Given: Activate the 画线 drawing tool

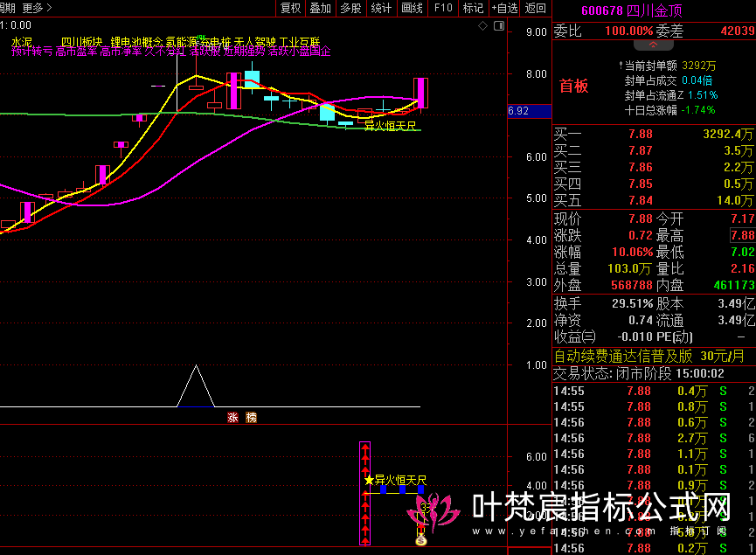Looking at the screenshot, I should (x=412, y=8).
